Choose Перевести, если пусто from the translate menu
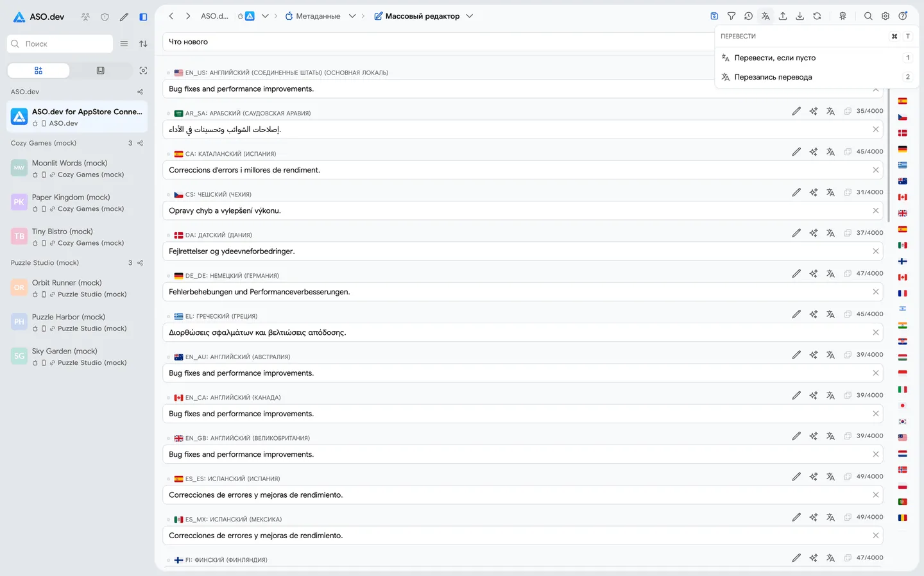 point(817,58)
